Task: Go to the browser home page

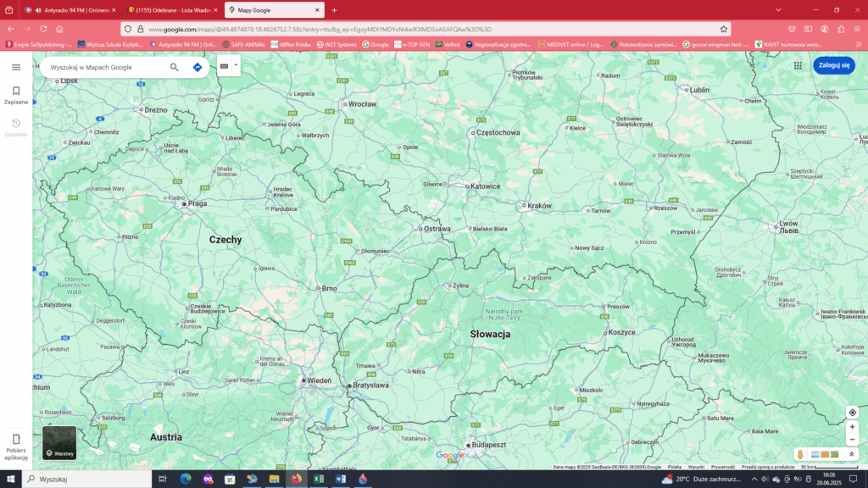Action: pos(59,30)
